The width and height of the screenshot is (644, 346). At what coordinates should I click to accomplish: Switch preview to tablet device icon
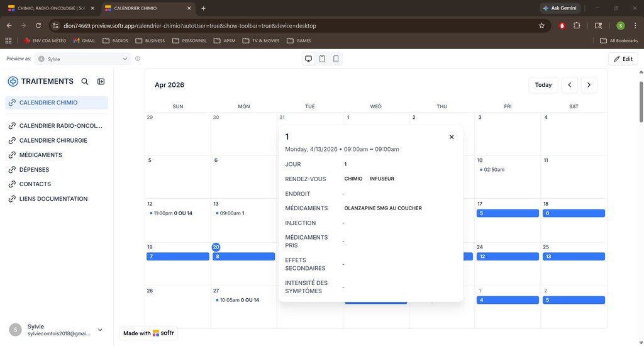click(x=323, y=59)
